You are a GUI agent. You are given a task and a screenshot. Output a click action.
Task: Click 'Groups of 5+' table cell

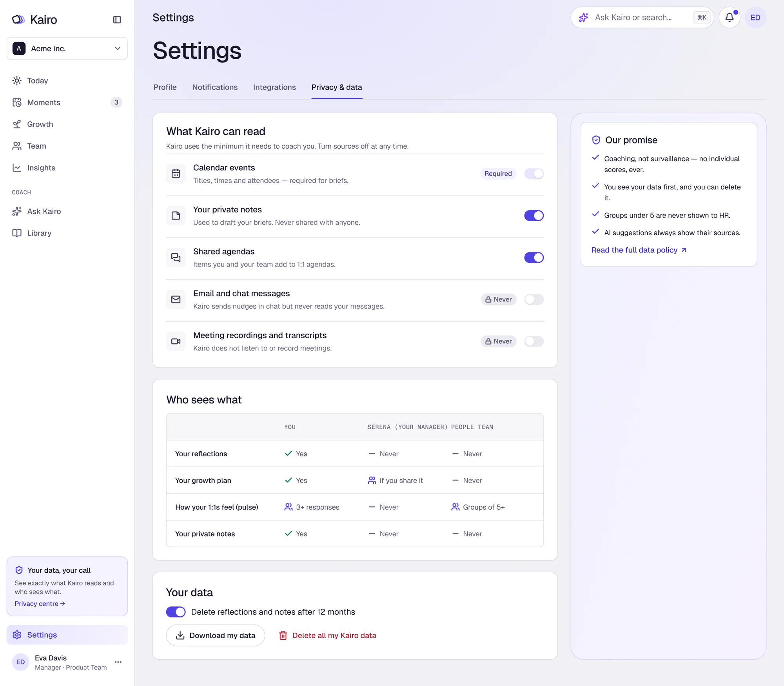click(x=478, y=507)
